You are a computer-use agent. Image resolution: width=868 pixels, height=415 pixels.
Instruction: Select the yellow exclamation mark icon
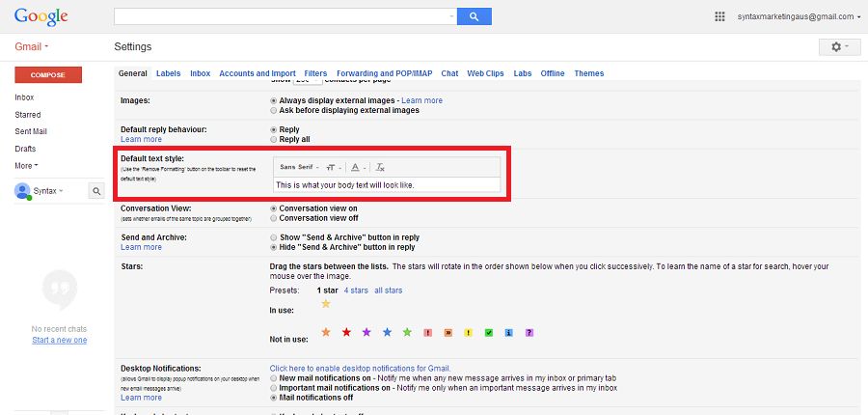469,333
